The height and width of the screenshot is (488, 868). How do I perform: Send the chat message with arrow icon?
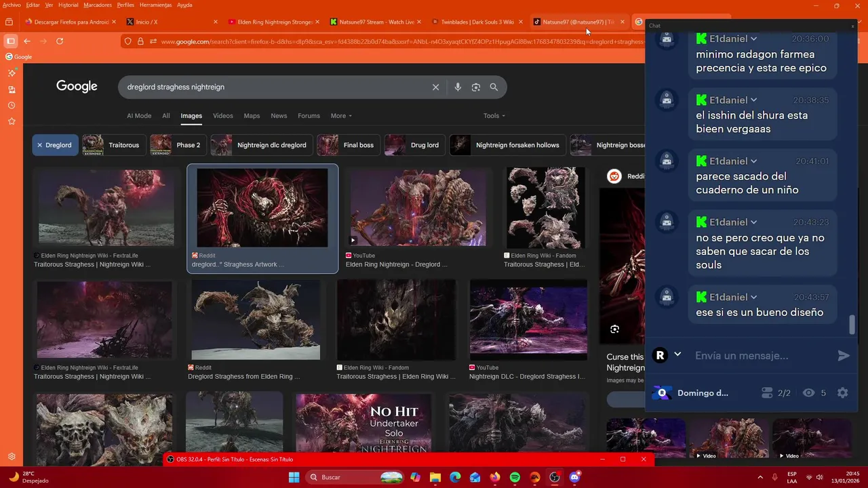[844, 355]
